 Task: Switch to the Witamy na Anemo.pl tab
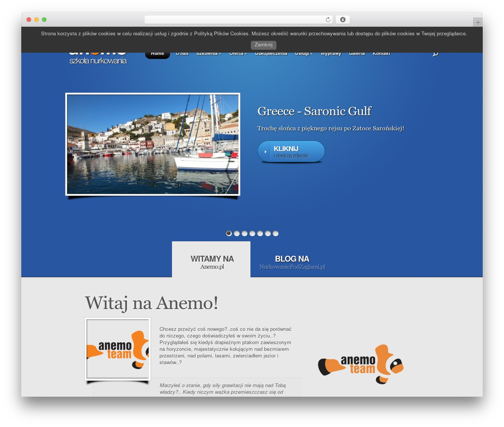(x=211, y=260)
